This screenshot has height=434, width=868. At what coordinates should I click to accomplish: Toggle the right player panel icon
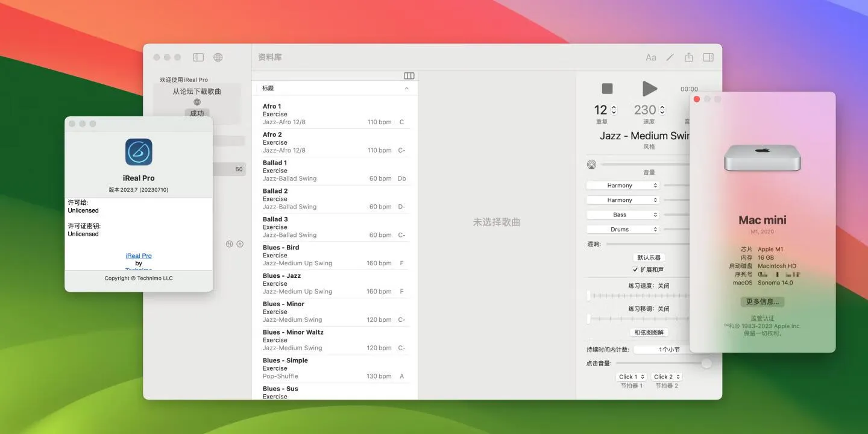(x=708, y=57)
